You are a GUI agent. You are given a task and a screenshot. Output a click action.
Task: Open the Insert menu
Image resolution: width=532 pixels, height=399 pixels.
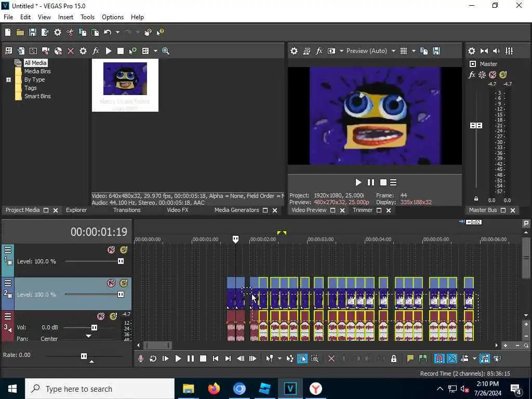[x=65, y=17]
